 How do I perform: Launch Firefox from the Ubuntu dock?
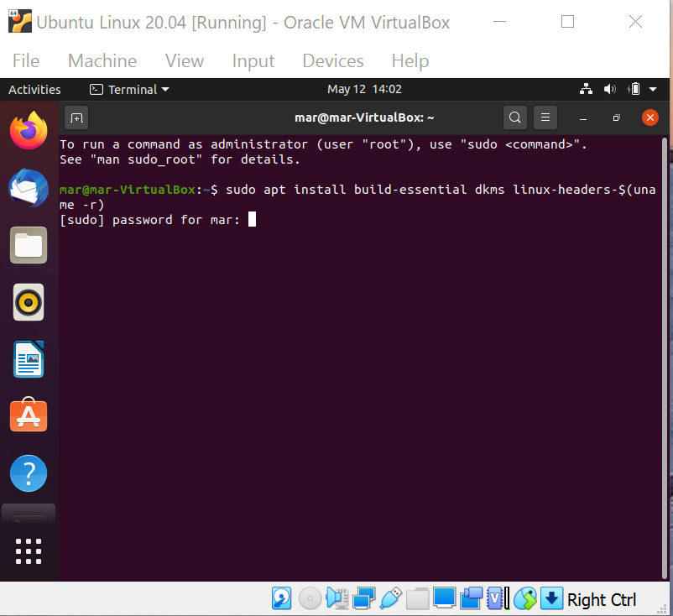click(x=28, y=132)
